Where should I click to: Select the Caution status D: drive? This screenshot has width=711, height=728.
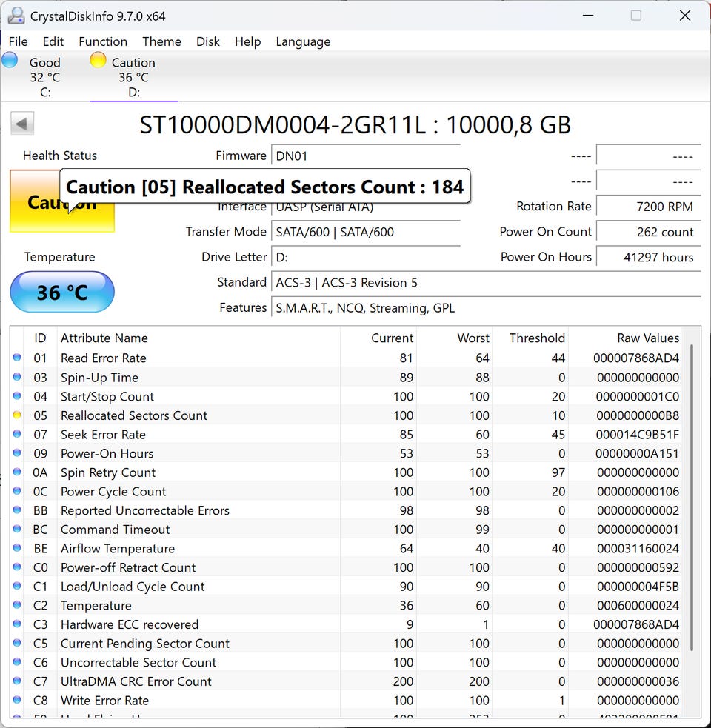point(133,77)
